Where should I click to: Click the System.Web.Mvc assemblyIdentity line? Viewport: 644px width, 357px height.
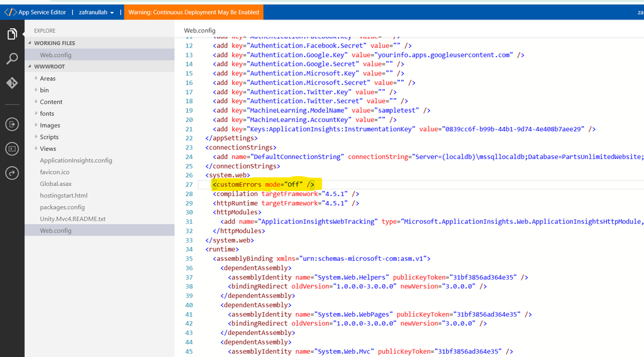coord(370,352)
